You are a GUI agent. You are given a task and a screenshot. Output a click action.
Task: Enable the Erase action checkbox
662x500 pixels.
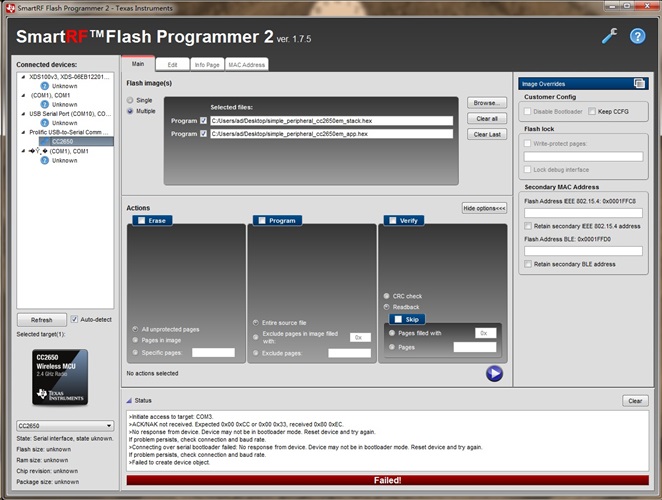pyautogui.click(x=141, y=220)
